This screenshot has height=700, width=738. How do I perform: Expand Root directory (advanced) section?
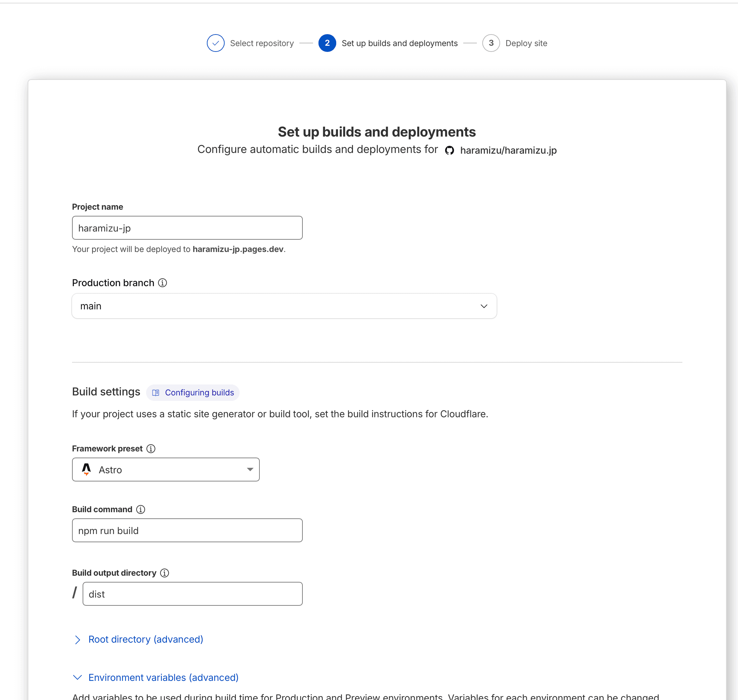pos(145,640)
